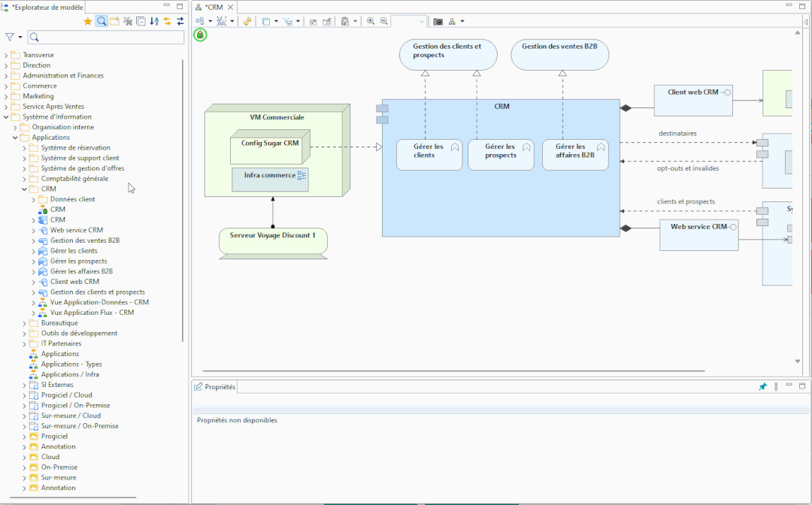Select the Explorateur de modèle tab
The image size is (812, 505).
[44, 8]
